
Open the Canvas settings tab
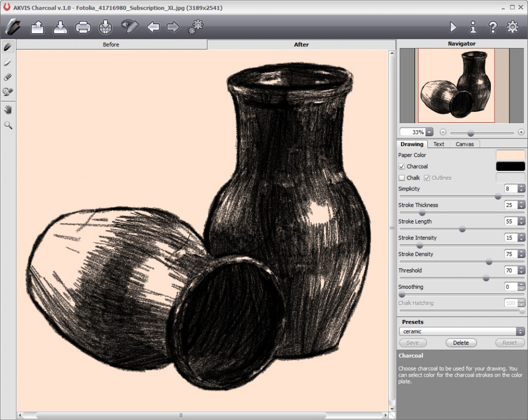(465, 144)
